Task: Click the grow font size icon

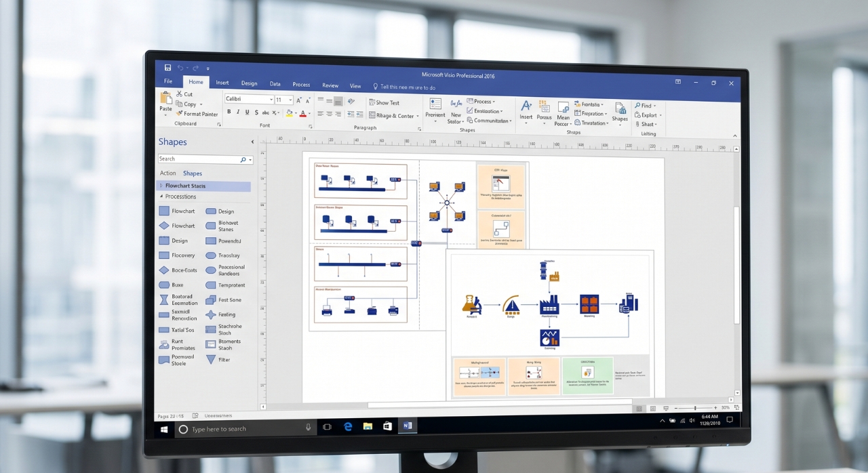Action: point(298,100)
